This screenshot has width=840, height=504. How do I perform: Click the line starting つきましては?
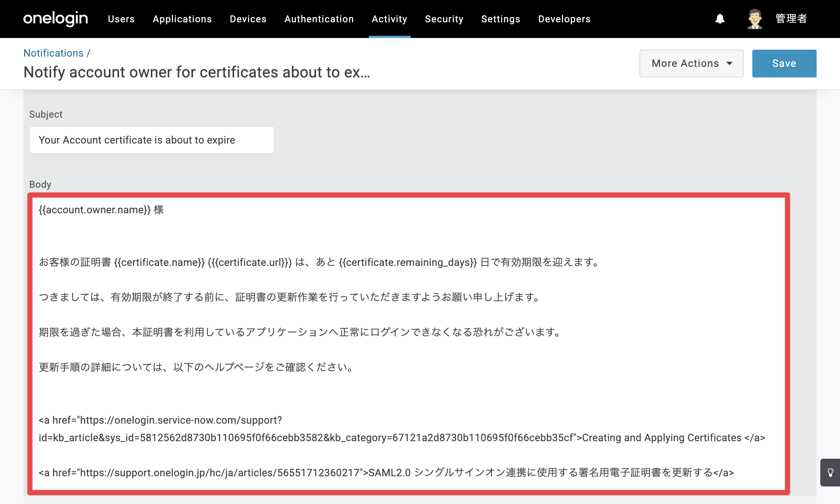[x=290, y=297]
